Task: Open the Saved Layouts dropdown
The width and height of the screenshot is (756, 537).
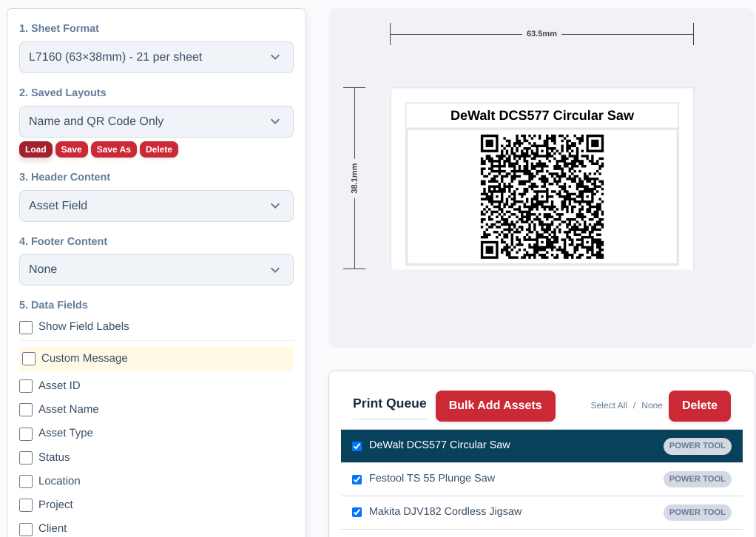Action: [156, 121]
